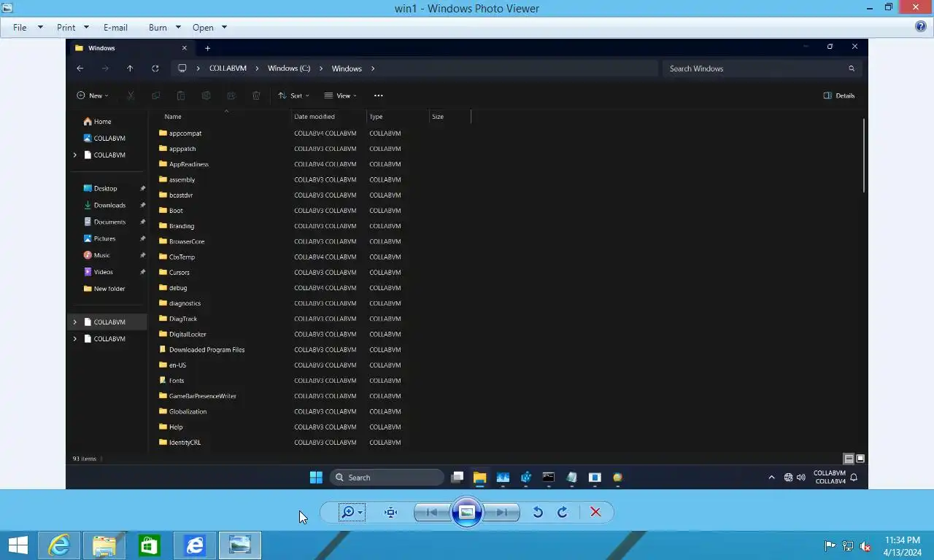This screenshot has width=934, height=560.
Task: Open the Action Center flag icon
Action: pos(830,545)
